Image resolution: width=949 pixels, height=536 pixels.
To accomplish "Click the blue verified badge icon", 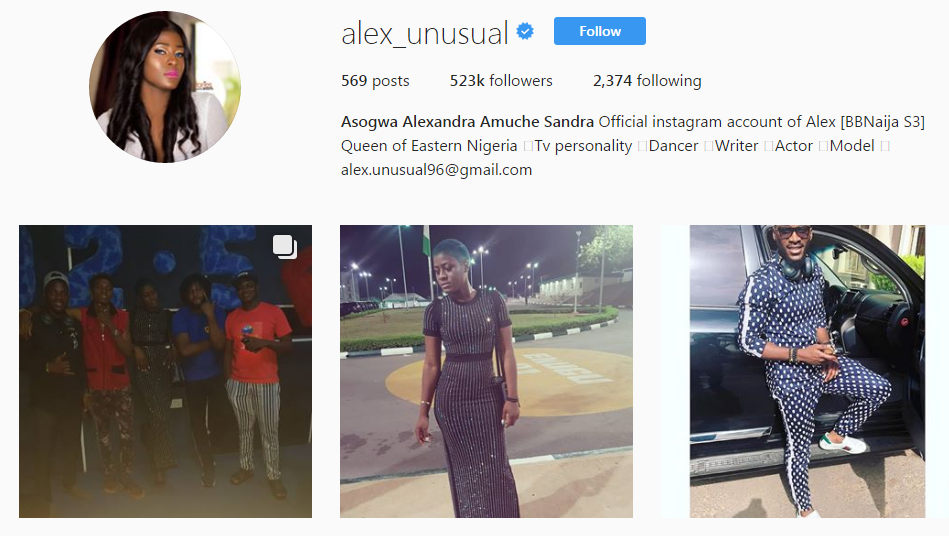I will [525, 31].
